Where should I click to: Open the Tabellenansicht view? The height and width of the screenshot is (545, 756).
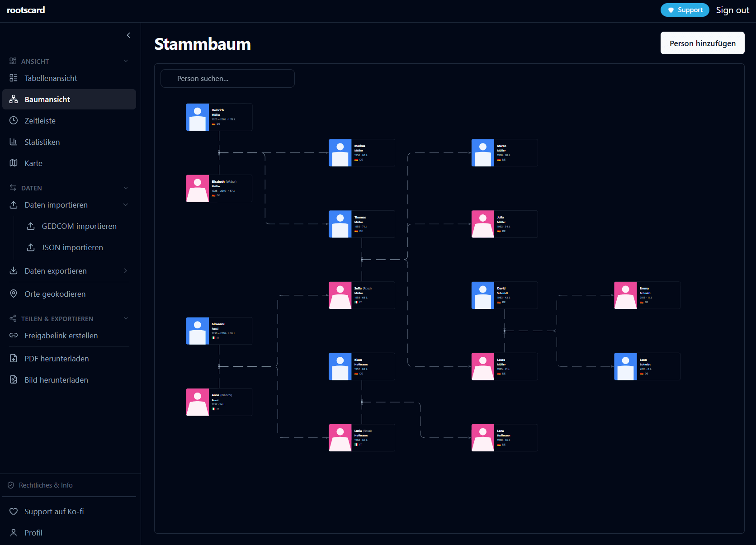51,78
